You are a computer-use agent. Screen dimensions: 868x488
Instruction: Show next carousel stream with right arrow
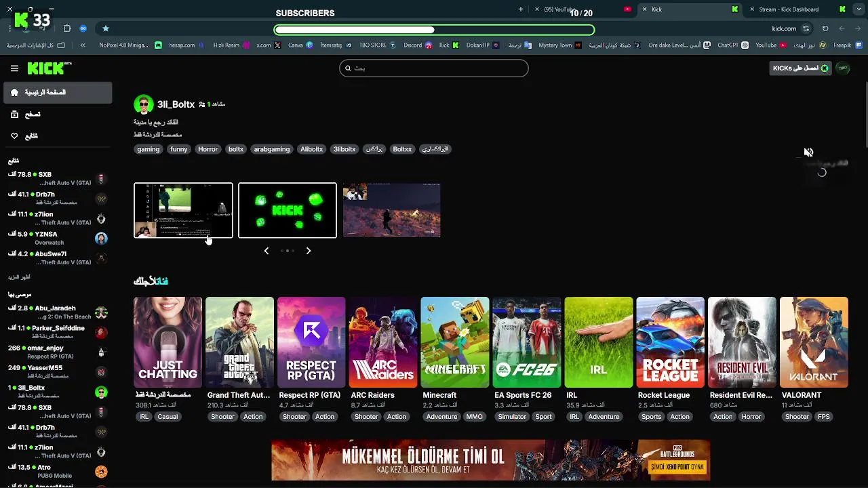tap(309, 251)
